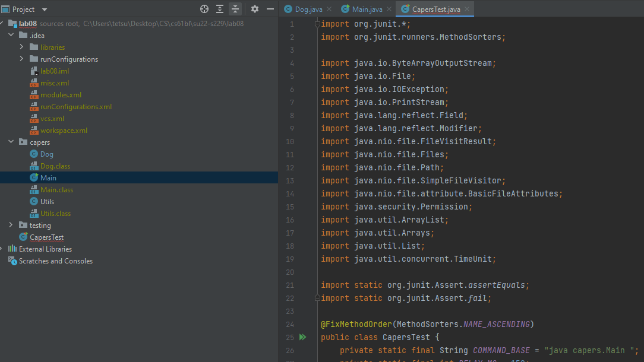Expand the runConfigurations folder
The width and height of the screenshot is (644, 362).
coord(22,59)
